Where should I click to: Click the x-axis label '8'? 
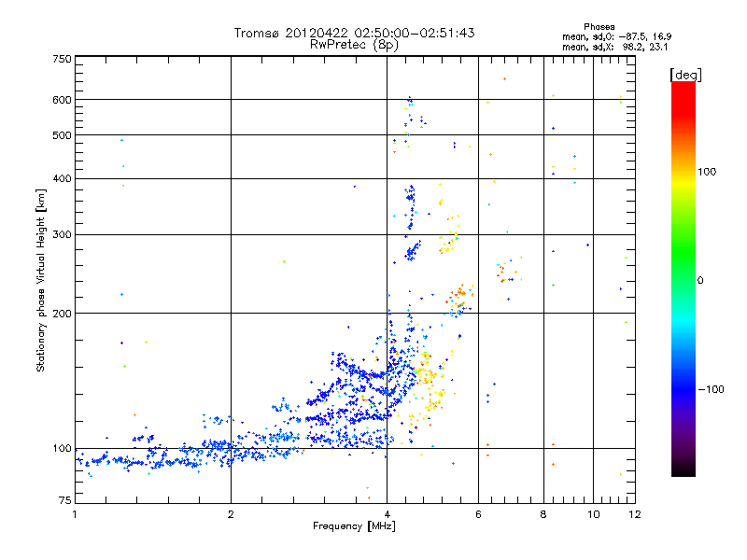(x=543, y=514)
